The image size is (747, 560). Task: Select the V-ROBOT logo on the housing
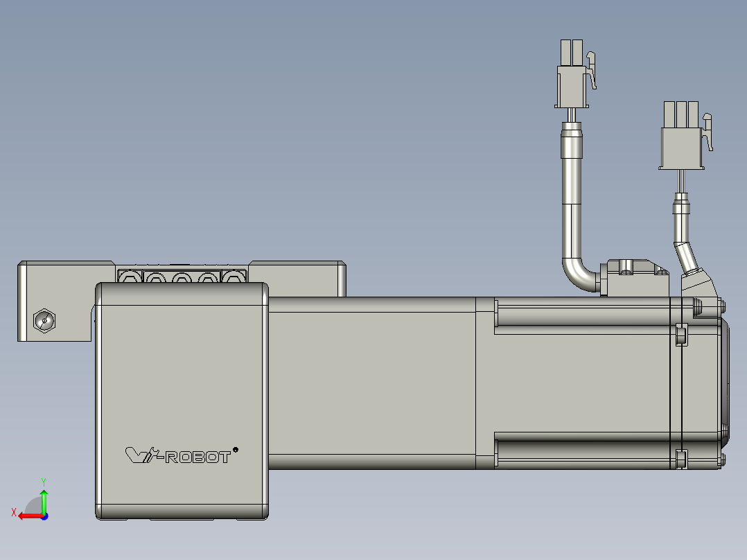click(x=178, y=455)
